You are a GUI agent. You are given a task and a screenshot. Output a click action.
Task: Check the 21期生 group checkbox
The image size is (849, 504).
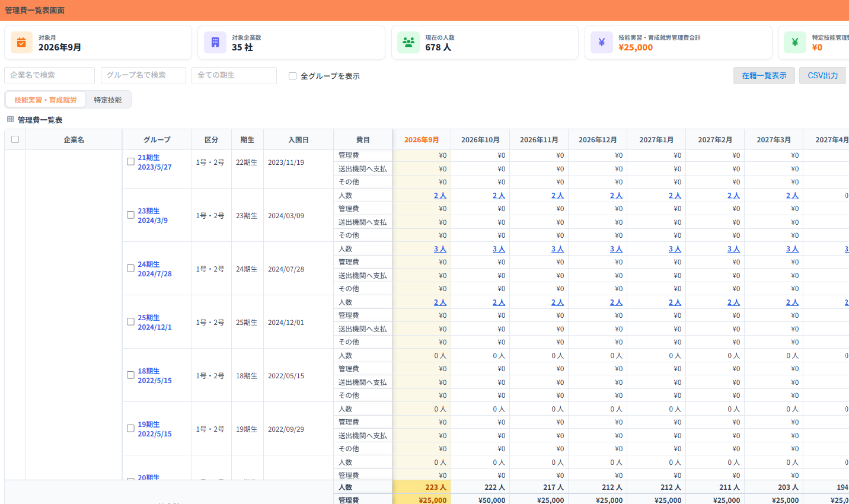click(130, 161)
